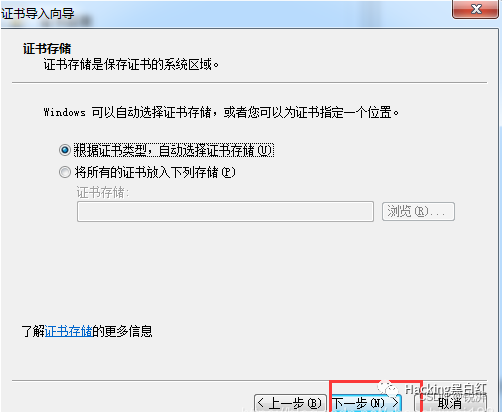Proceed with the 下一步(N) button

click(x=366, y=403)
